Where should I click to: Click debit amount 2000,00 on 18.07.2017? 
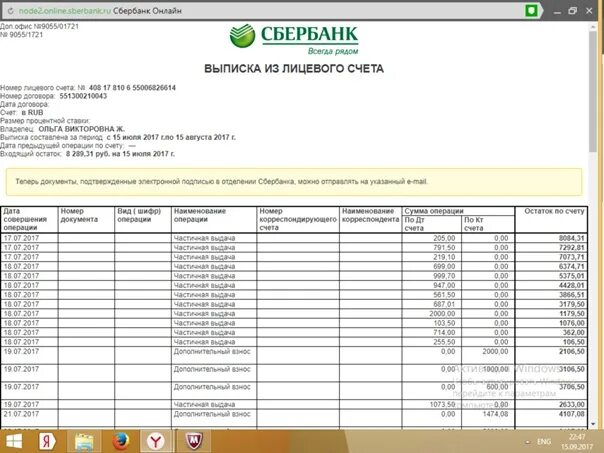pyautogui.click(x=442, y=314)
